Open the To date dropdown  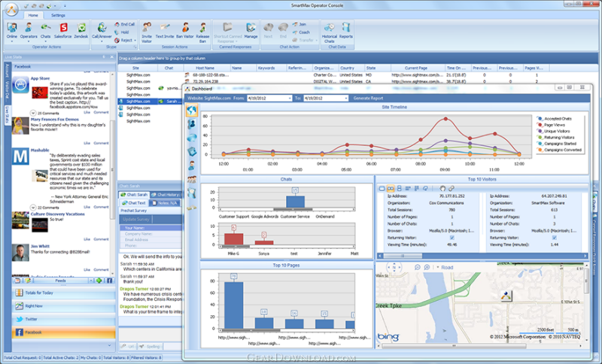tap(346, 99)
